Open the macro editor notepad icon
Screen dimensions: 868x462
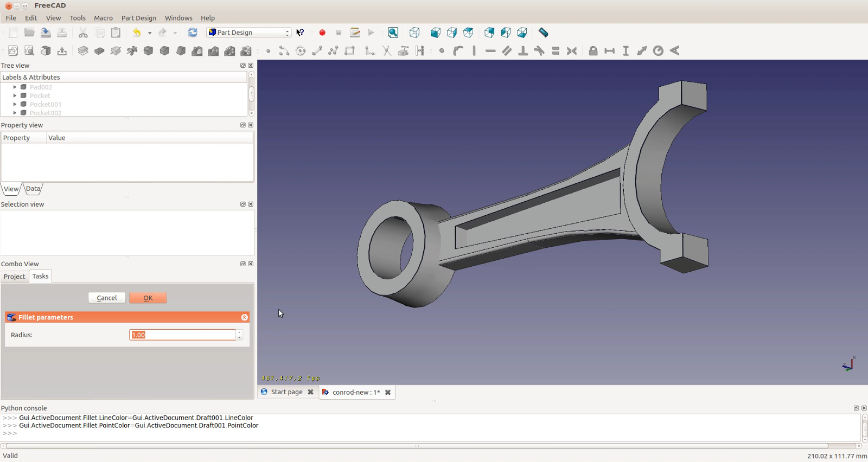(355, 33)
